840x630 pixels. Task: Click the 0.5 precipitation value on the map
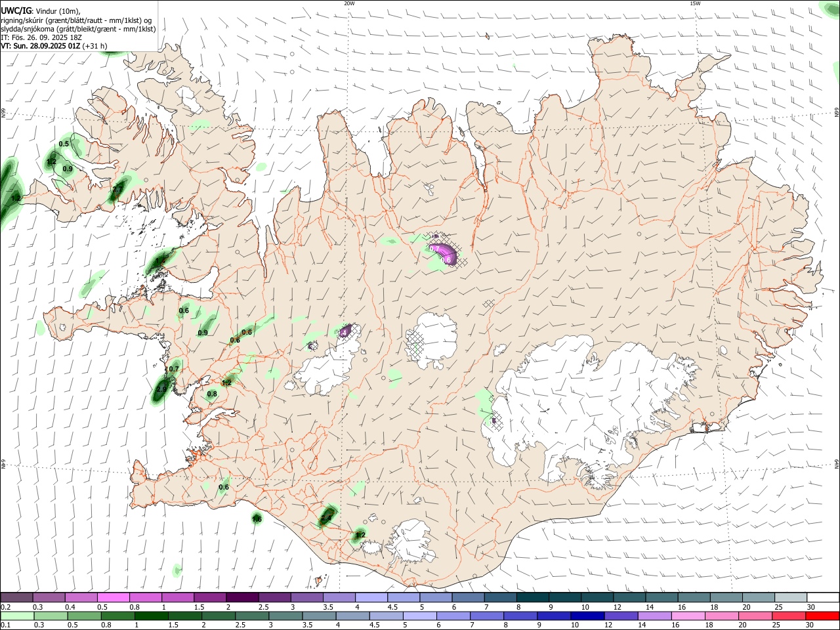pyautogui.click(x=64, y=144)
